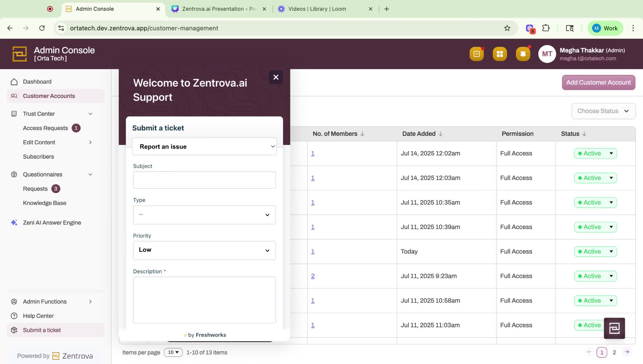Go to the next page arrow in pagination
Image resolution: width=643 pixels, height=364 pixels.
point(627,352)
